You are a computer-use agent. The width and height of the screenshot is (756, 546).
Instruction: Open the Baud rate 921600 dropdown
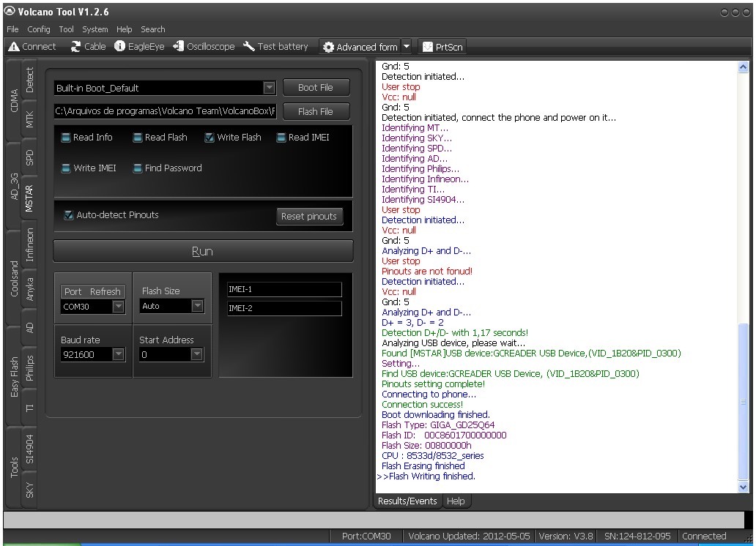(x=118, y=355)
